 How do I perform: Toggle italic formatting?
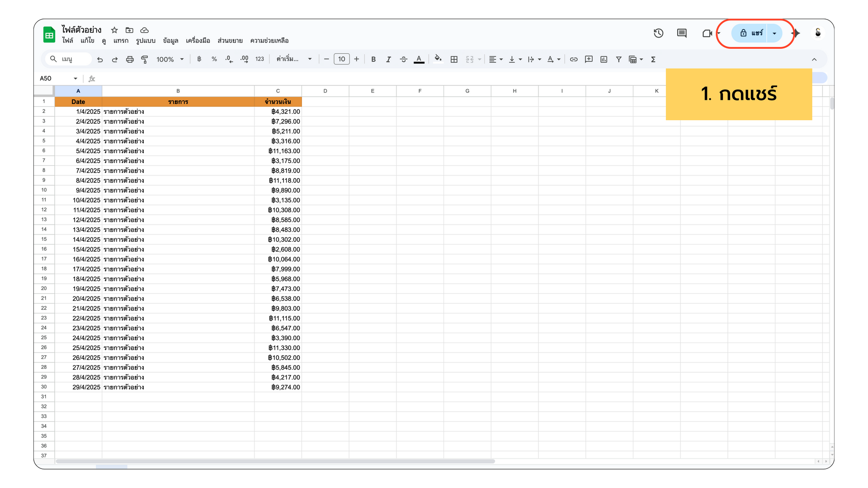click(388, 59)
